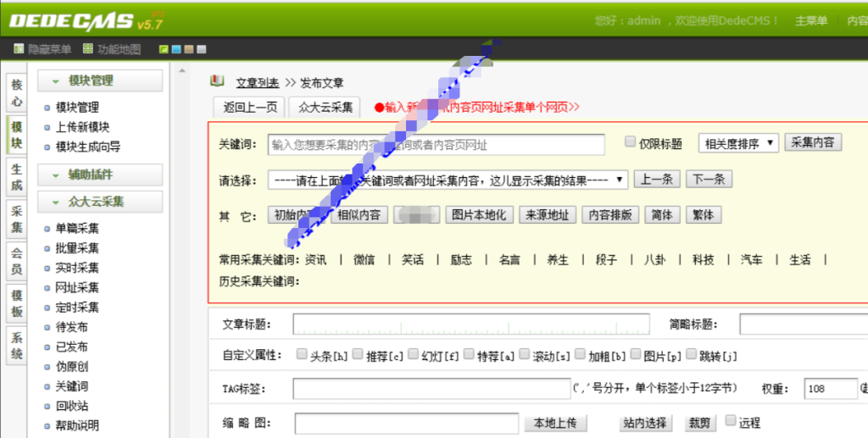Open 模块生成向导 menu item
Screen dimensions: 868x438
click(87, 147)
